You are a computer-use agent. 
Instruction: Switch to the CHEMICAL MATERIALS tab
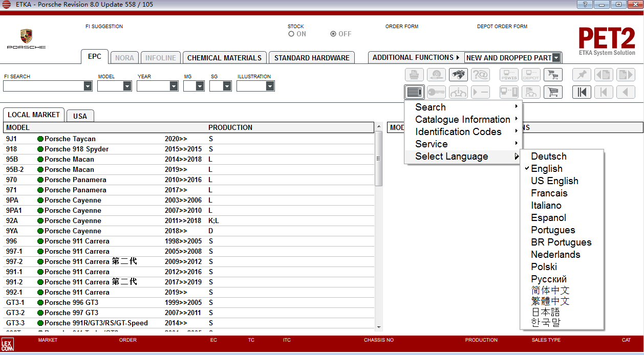coord(224,57)
